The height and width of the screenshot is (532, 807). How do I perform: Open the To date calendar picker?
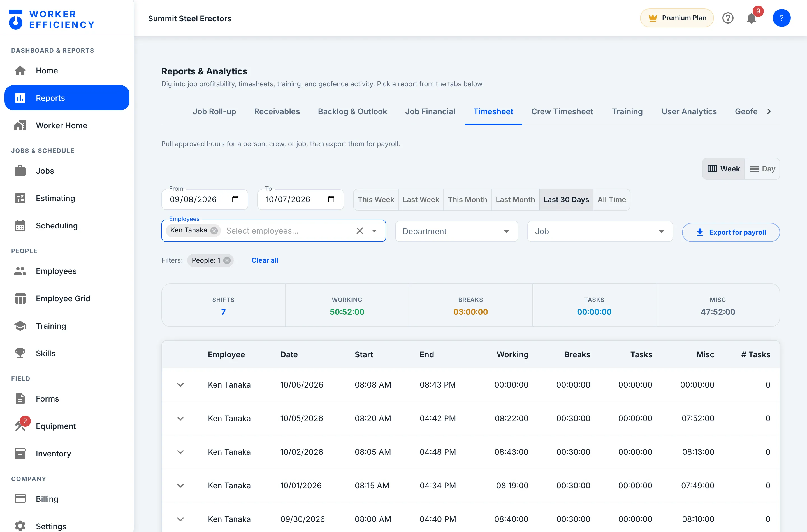click(331, 199)
